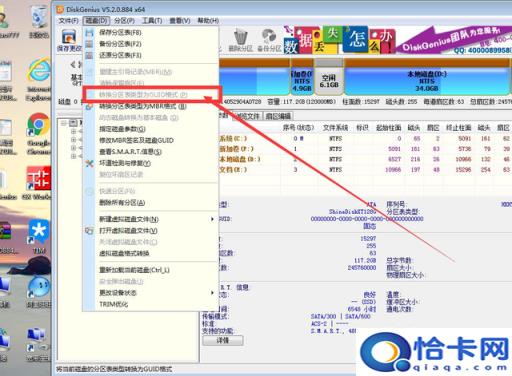Click end cylinder value 10966 of 本地磁盘(D:)

pyautogui.click(x=463, y=159)
